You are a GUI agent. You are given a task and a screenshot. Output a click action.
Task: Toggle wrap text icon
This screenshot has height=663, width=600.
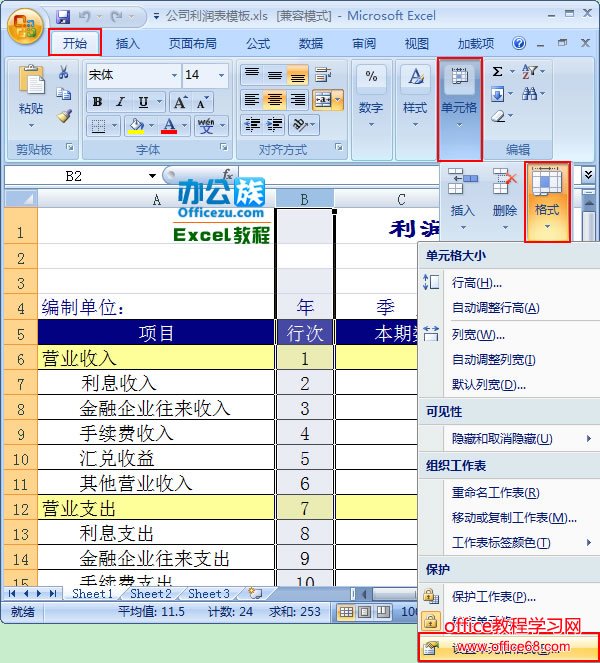(x=323, y=75)
